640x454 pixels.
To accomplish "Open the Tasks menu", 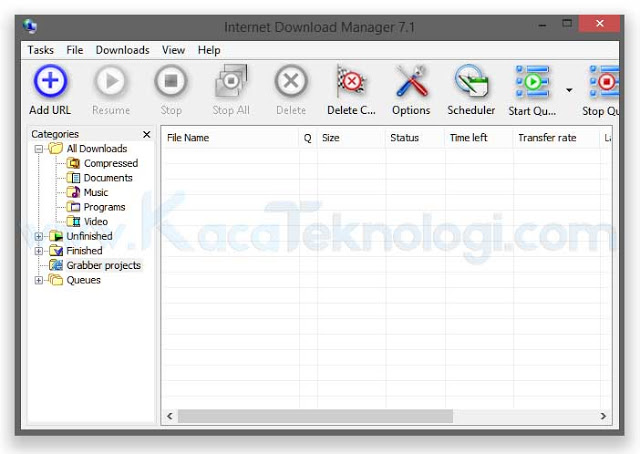I will click(40, 50).
